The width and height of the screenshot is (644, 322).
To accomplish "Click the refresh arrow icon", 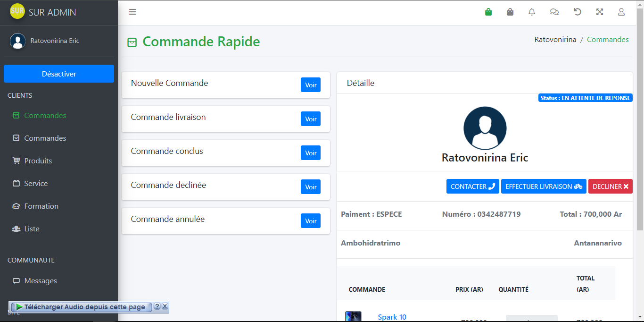I will click(x=577, y=12).
